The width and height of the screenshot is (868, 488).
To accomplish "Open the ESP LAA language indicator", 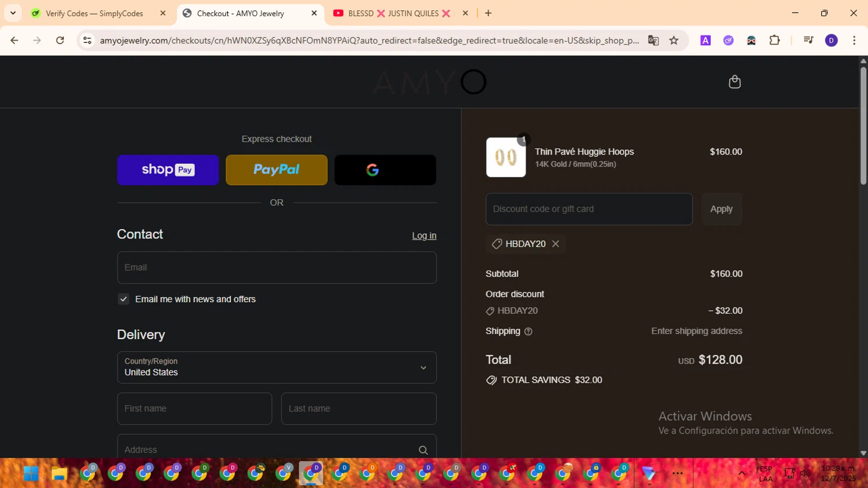I will click(766, 474).
